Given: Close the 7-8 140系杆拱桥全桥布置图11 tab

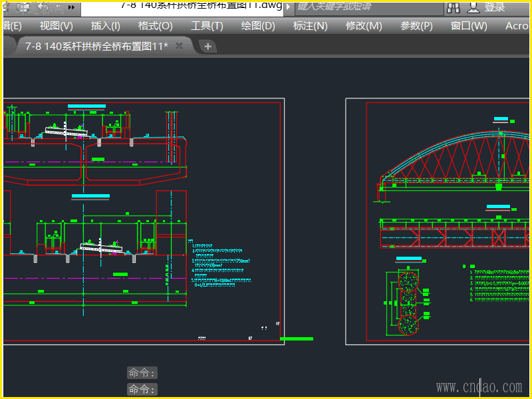Looking at the screenshot, I should click(179, 46).
